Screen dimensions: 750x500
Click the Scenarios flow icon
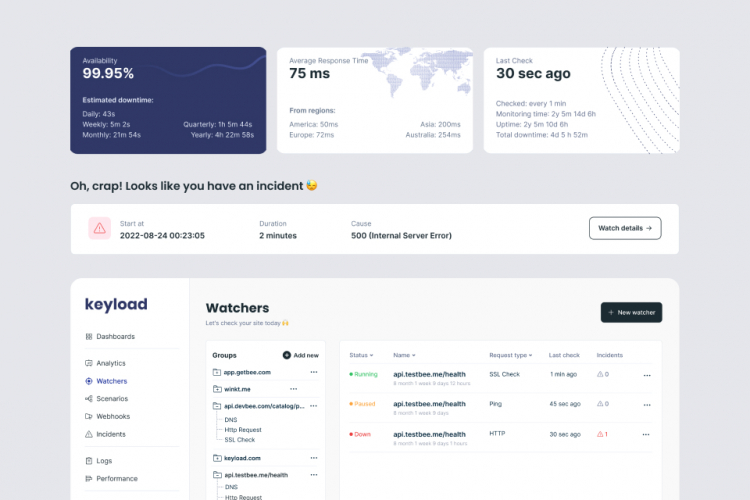click(x=88, y=399)
